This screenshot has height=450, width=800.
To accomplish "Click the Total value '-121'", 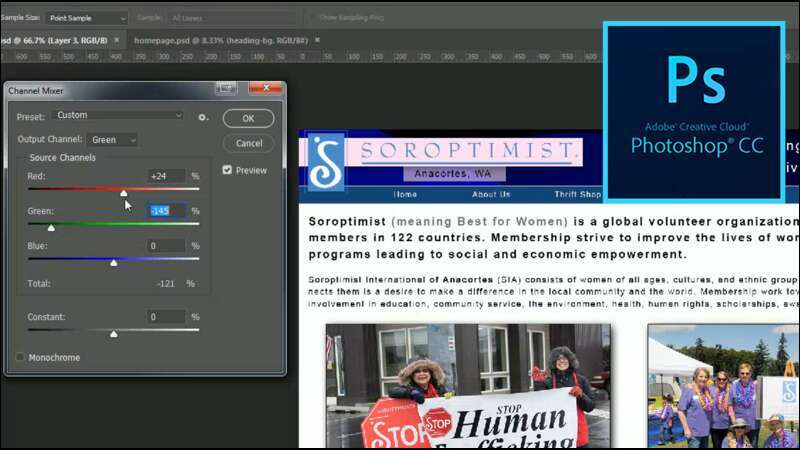I will [x=166, y=284].
